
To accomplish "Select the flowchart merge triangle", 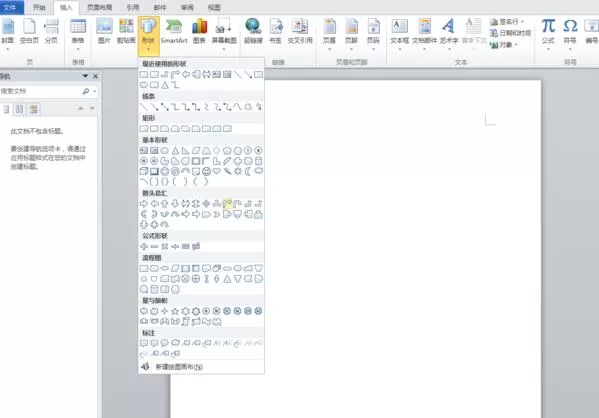I will click(238, 279).
